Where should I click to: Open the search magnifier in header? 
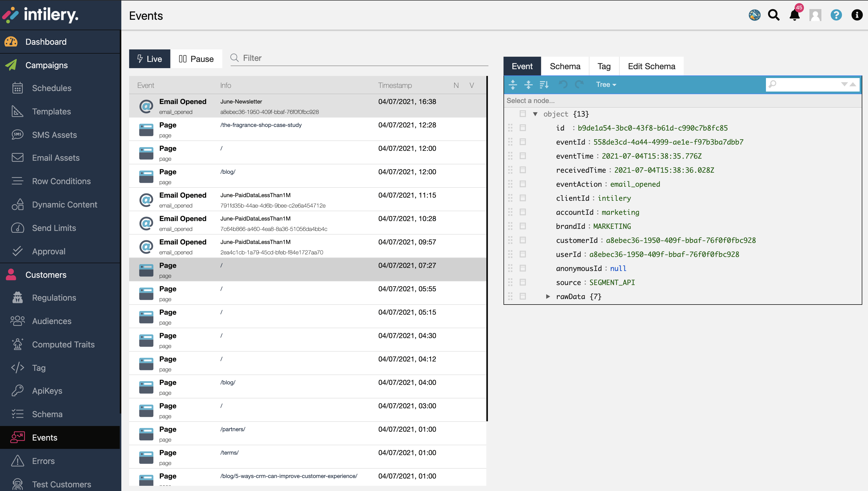click(773, 15)
